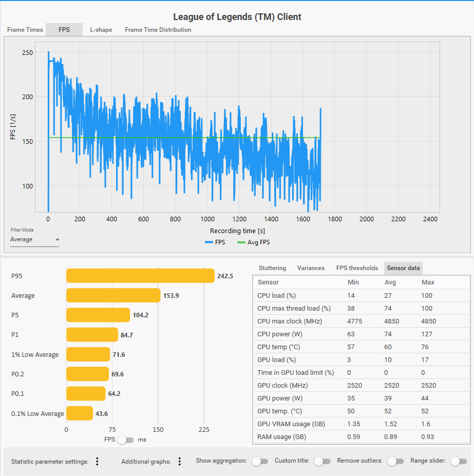
Task: Enable Show aggregation switch
Action: (x=260, y=461)
